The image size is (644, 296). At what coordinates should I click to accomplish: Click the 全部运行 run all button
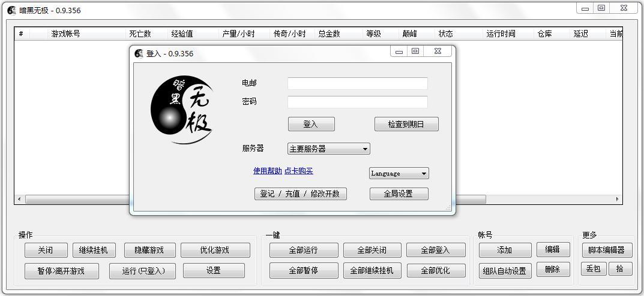point(303,250)
